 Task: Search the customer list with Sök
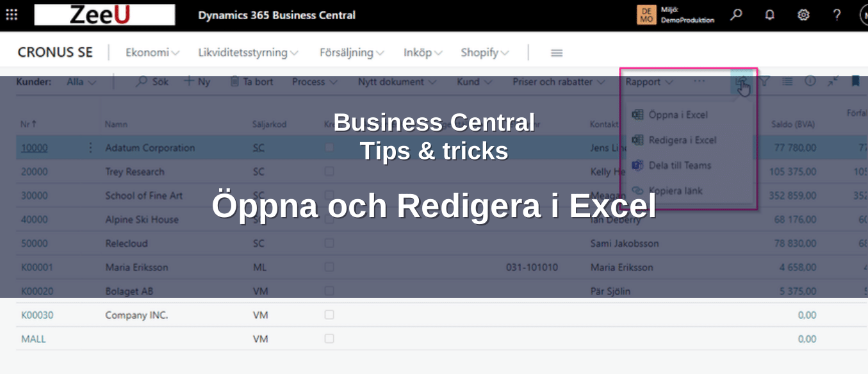[x=152, y=82]
